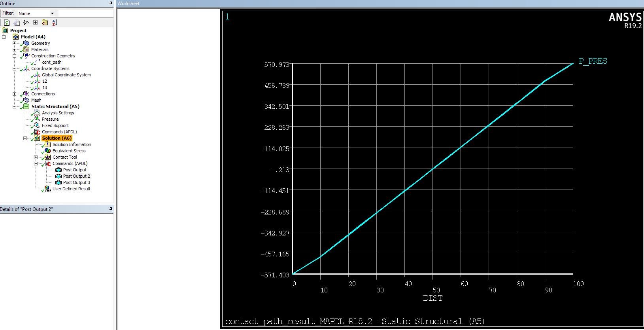The width and height of the screenshot is (644, 330).
Task: Select Commands (APDL) icon under Static Structural
Action: point(37,132)
